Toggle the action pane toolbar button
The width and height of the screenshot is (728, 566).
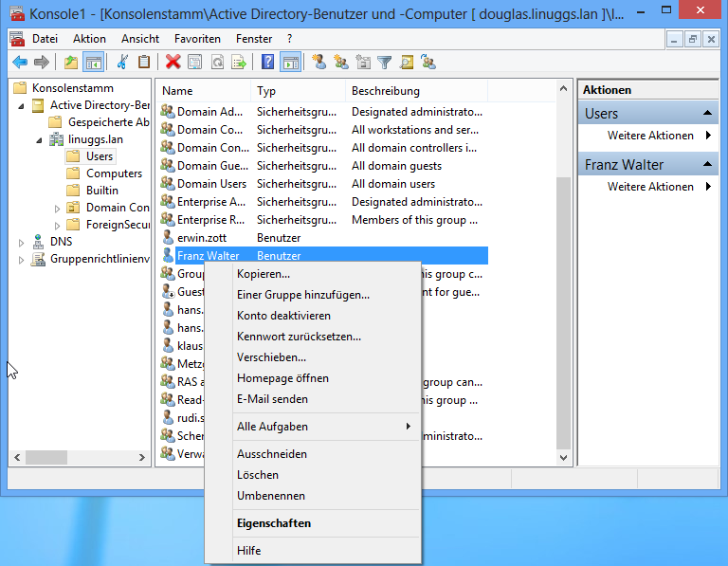pyautogui.click(x=291, y=63)
